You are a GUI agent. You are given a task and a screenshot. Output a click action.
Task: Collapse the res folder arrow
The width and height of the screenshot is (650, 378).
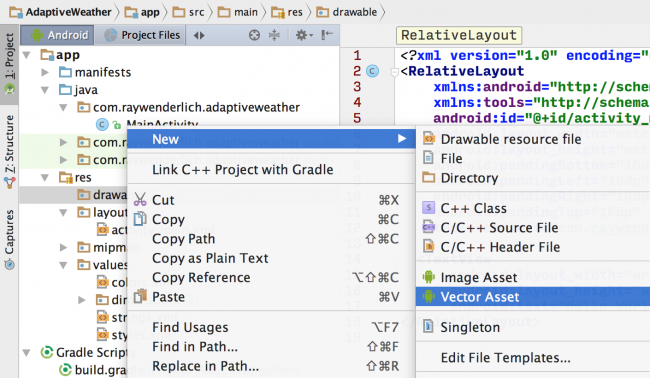pos(45,178)
